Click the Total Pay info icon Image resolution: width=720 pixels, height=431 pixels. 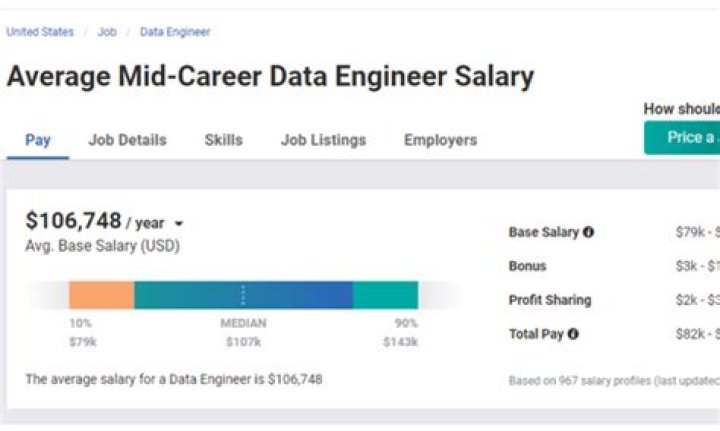tap(573, 334)
